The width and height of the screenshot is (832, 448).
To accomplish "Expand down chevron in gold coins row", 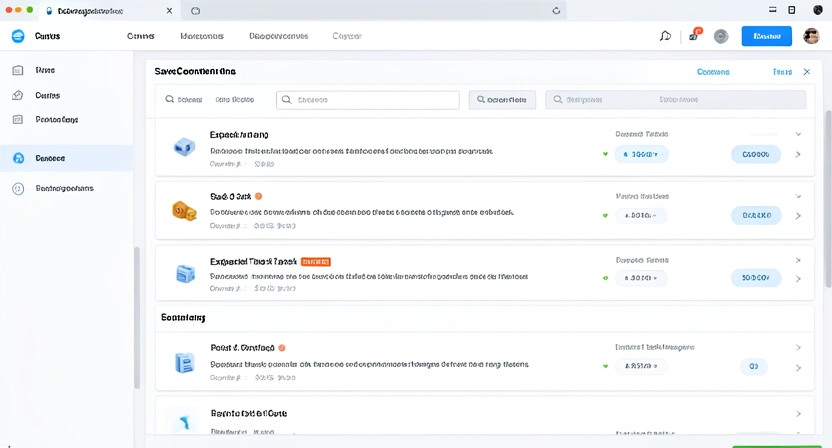I will (798, 196).
